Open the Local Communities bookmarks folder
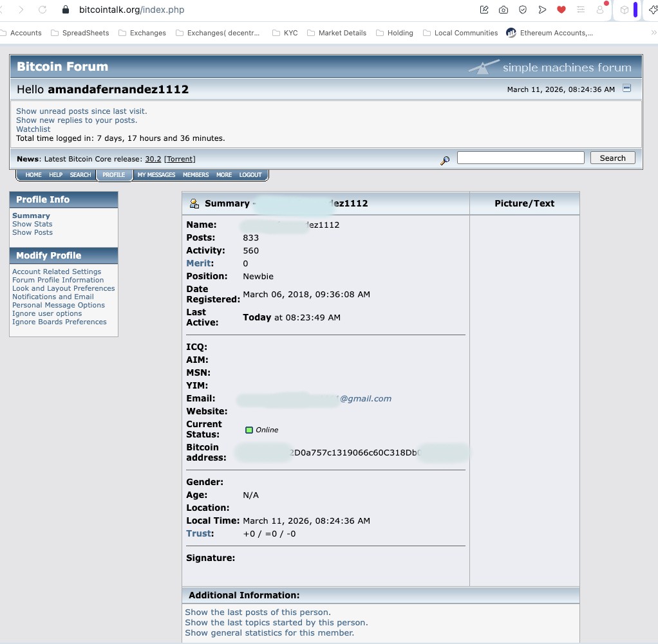 click(x=460, y=33)
